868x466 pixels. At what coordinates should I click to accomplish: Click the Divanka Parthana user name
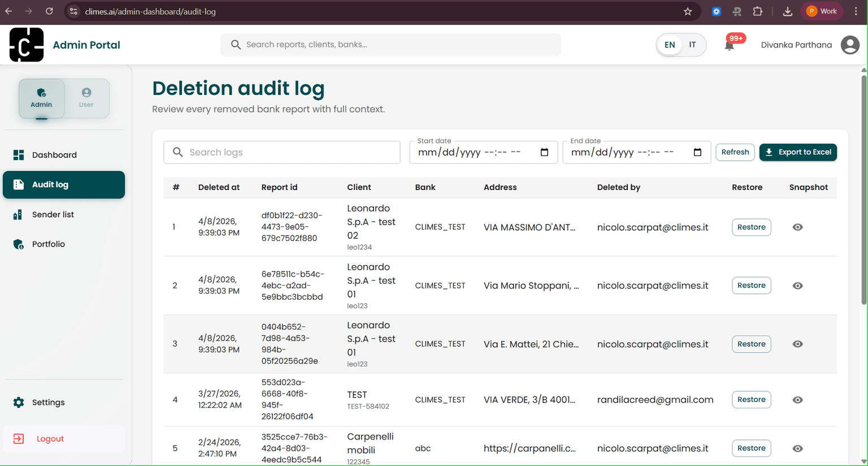[796, 45]
